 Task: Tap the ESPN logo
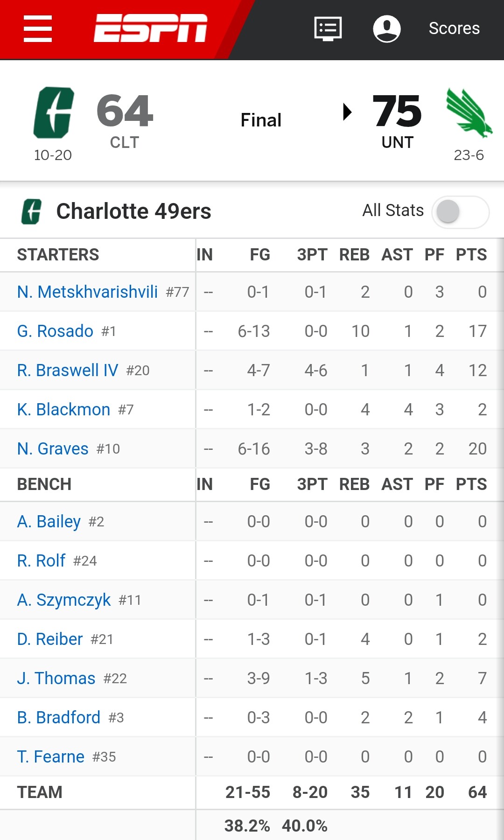coord(150,28)
